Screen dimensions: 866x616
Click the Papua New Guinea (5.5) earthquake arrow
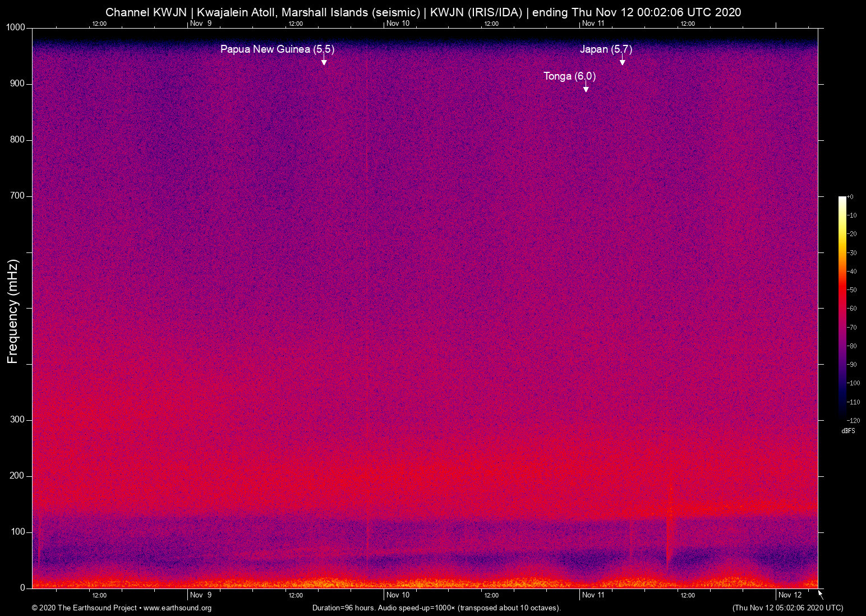coord(324,61)
